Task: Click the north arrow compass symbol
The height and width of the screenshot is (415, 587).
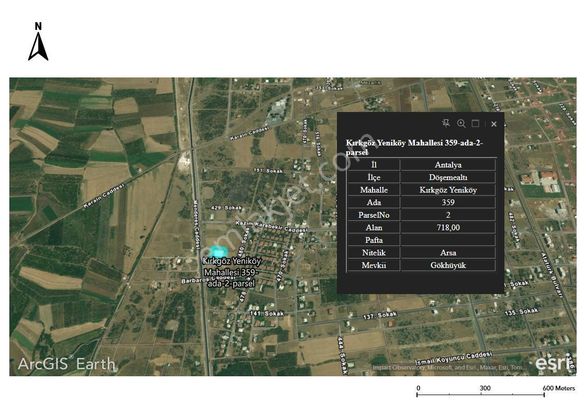Action: point(38,42)
